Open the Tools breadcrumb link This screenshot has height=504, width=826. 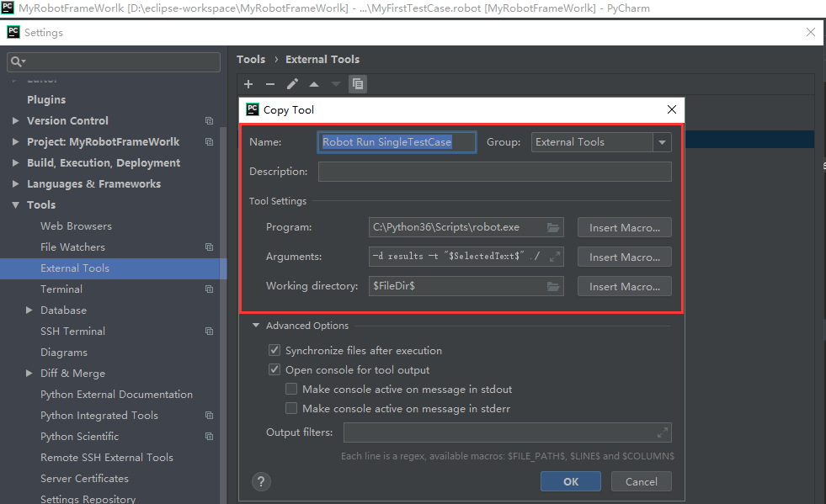pyautogui.click(x=250, y=59)
